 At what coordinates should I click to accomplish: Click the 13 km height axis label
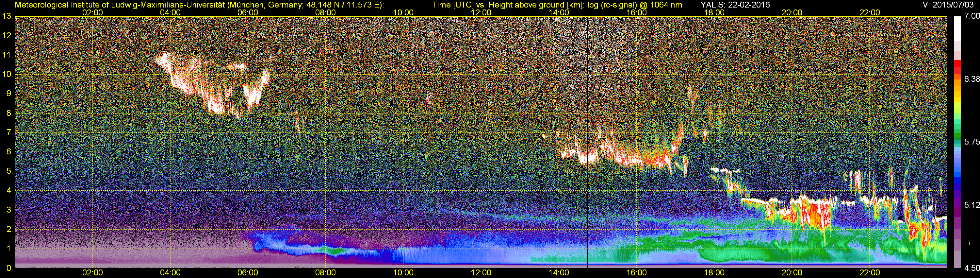(7, 16)
